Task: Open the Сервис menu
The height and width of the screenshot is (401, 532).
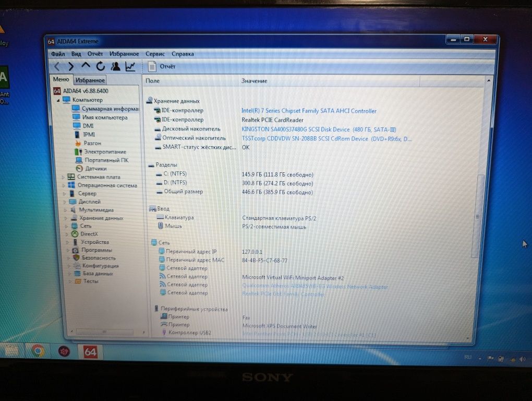Action: click(155, 54)
